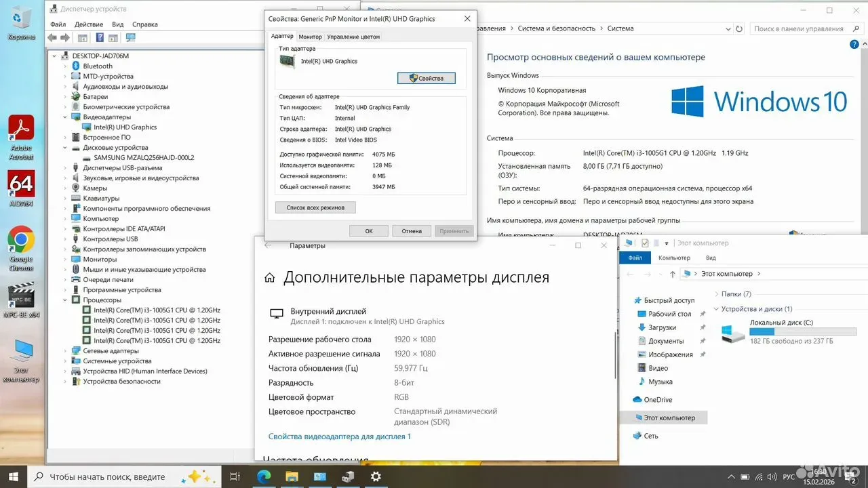Viewport: 868px width, 488px height.
Task: Open AIDA64 desktop icon
Action: (x=21, y=189)
